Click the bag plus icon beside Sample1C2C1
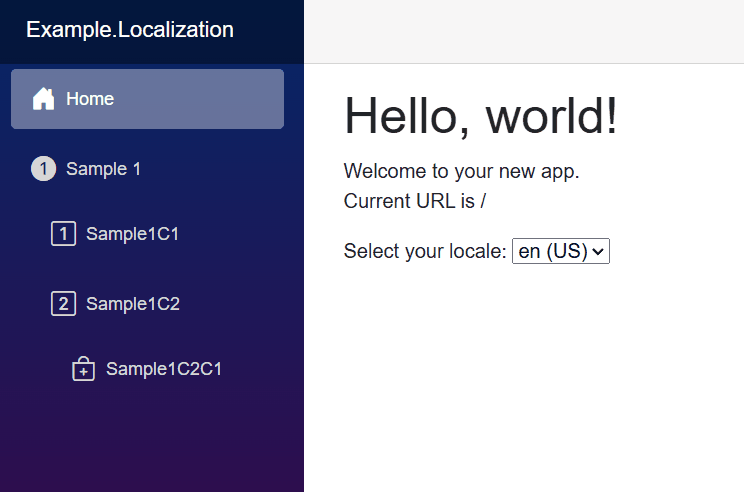 pyautogui.click(x=83, y=369)
